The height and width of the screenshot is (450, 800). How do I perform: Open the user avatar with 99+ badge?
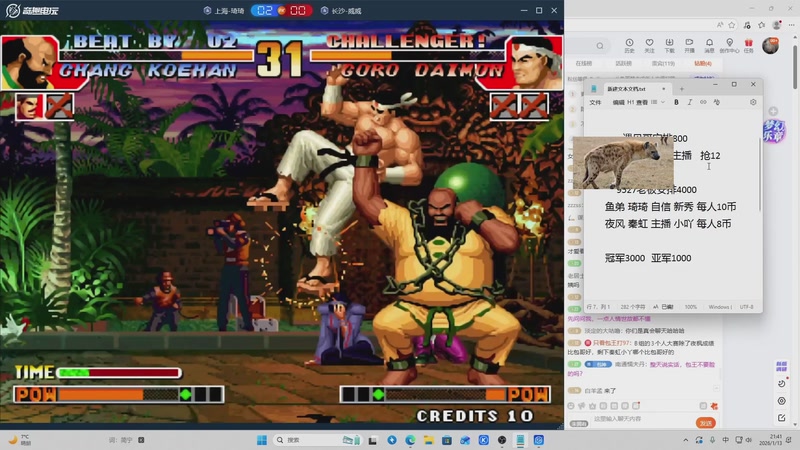click(x=770, y=45)
